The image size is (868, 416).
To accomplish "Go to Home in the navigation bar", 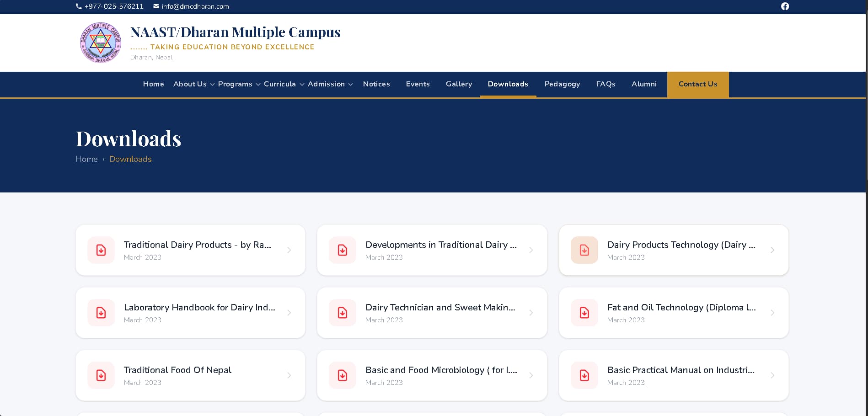I will (x=154, y=84).
